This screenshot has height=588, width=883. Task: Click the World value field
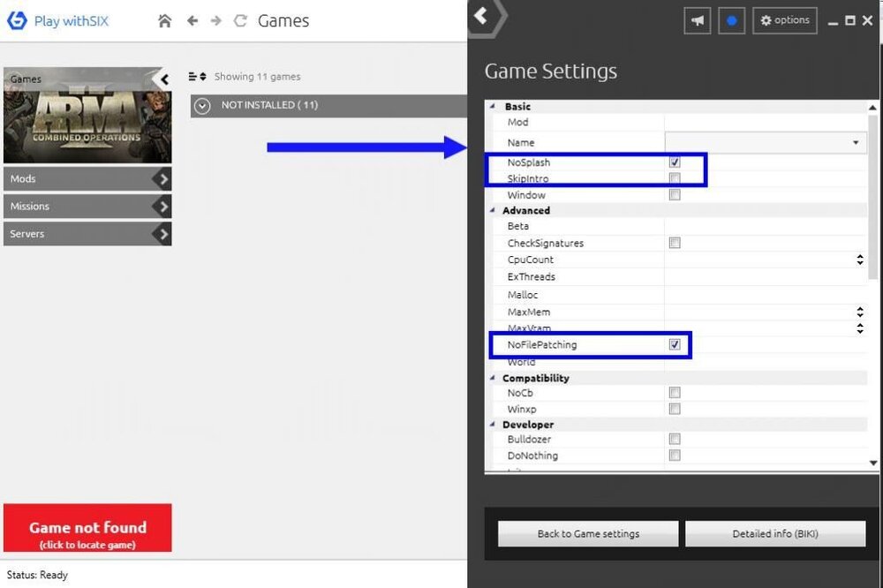[766, 362]
